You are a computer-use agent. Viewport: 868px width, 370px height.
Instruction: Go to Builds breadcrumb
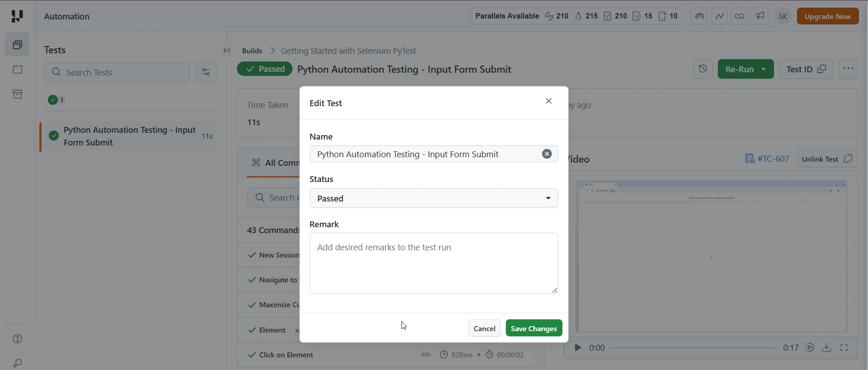[x=252, y=51]
